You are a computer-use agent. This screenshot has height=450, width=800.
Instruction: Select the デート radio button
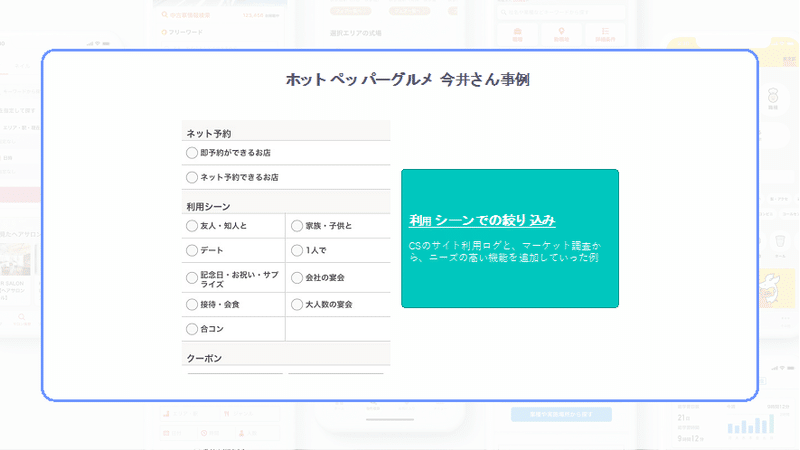pyautogui.click(x=192, y=250)
